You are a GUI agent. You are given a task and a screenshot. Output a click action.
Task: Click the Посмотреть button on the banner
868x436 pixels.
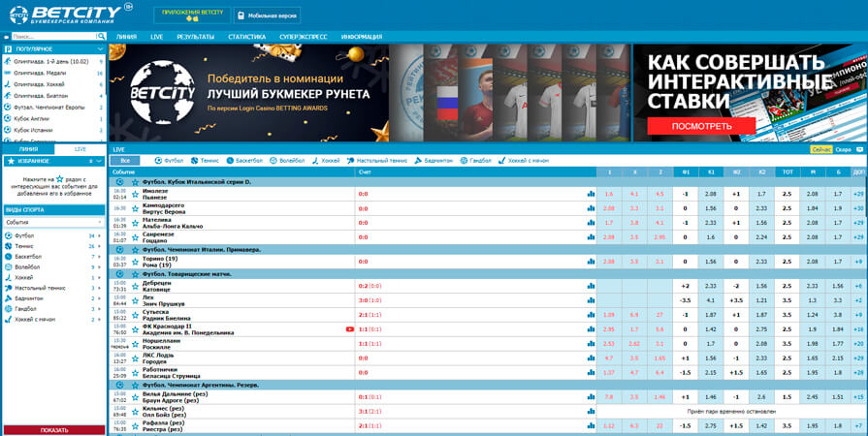[x=701, y=126]
